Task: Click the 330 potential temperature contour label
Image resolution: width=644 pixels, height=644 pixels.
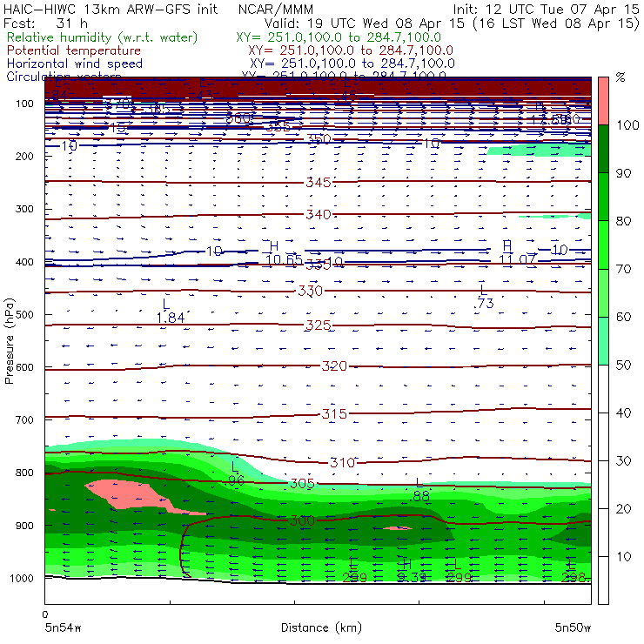Action: 310,291
